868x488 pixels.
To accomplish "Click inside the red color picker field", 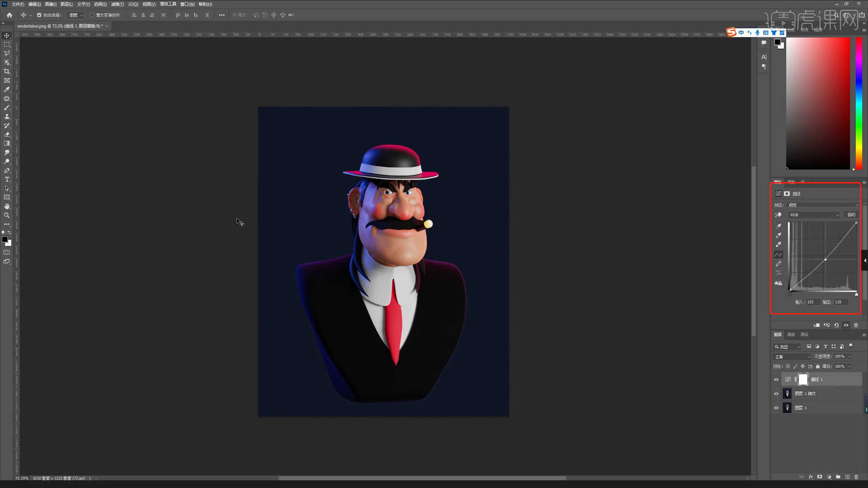I will 818,103.
